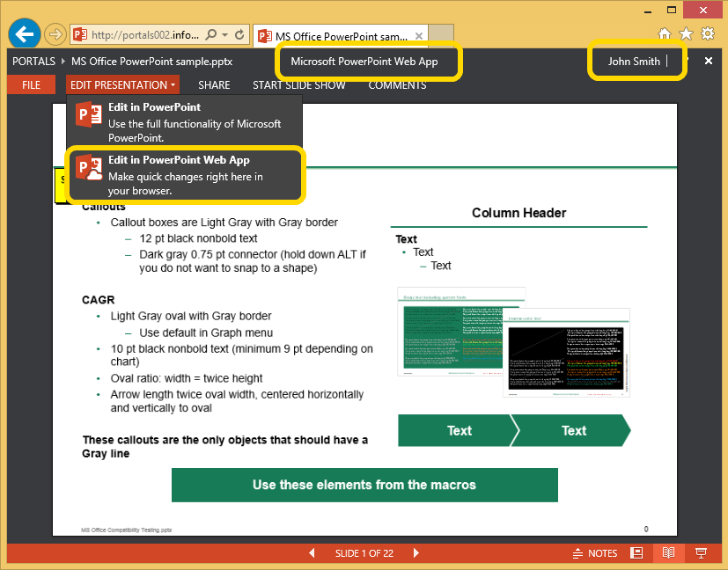Toggle the NOTES pane
Image resolution: width=728 pixels, height=570 pixels.
click(595, 553)
